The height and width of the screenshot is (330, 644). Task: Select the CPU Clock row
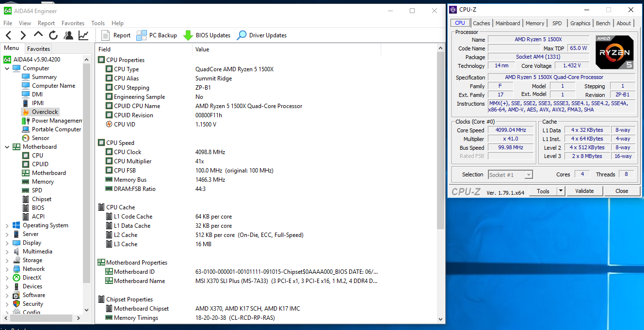pyautogui.click(x=270, y=152)
